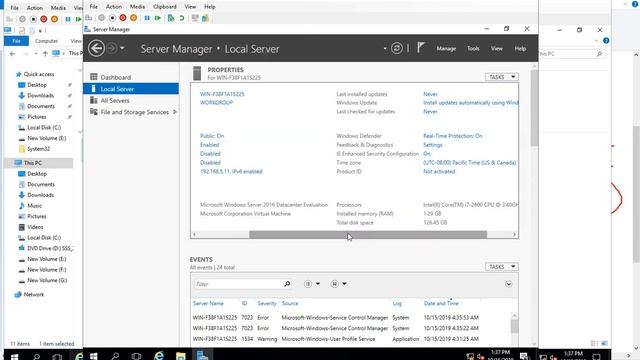Expand the Events filter criteria chevron at right
This screenshot has width=640, height=360.
pyautogui.click(x=509, y=284)
